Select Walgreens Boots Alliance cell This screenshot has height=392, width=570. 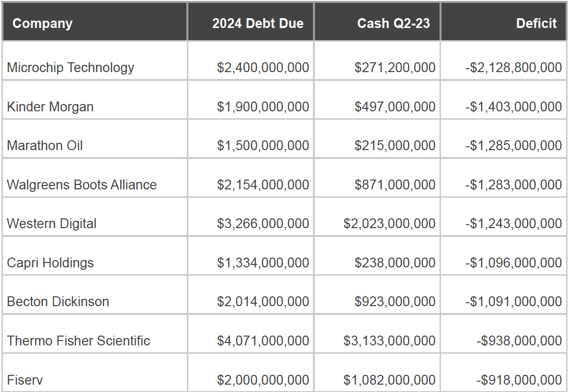82,185
